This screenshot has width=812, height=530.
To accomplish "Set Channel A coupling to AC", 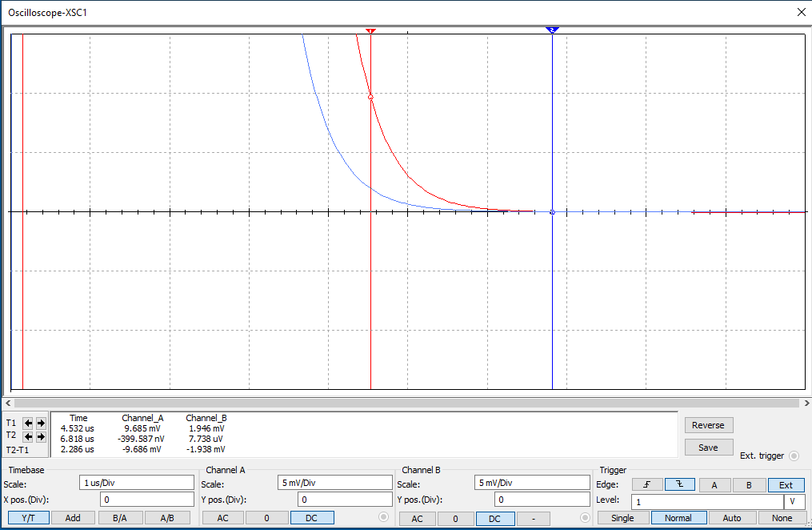I will pyautogui.click(x=223, y=518).
